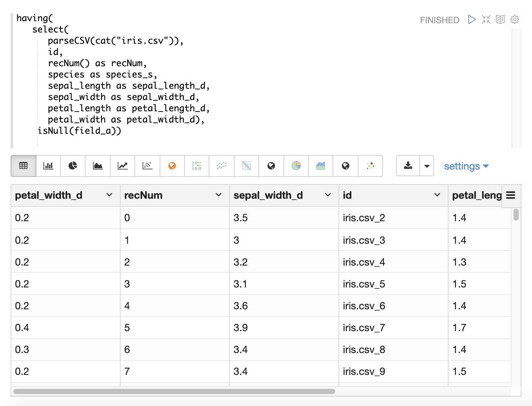532x406 pixels.
Task: Hide the editor using collapse arrows icon
Action: coord(486,20)
